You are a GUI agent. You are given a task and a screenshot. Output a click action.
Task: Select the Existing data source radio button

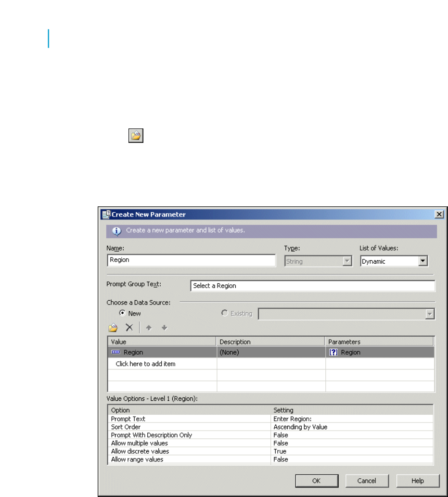(224, 313)
